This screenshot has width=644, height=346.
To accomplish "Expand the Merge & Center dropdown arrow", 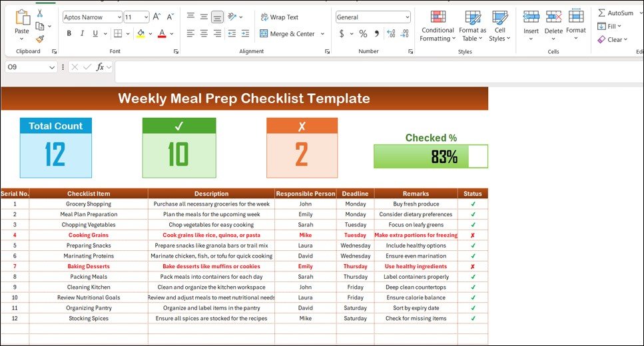I will tap(322, 34).
